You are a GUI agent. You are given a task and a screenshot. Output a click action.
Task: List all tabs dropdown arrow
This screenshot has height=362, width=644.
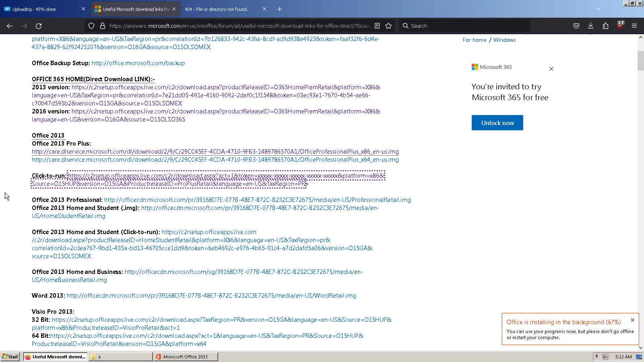point(599,9)
